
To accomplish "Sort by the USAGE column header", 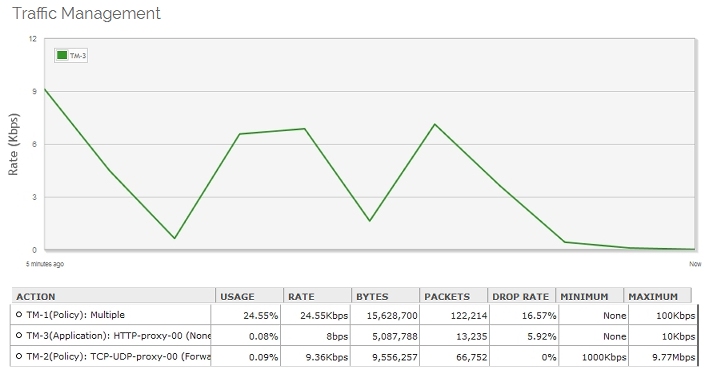I will 249,296.
